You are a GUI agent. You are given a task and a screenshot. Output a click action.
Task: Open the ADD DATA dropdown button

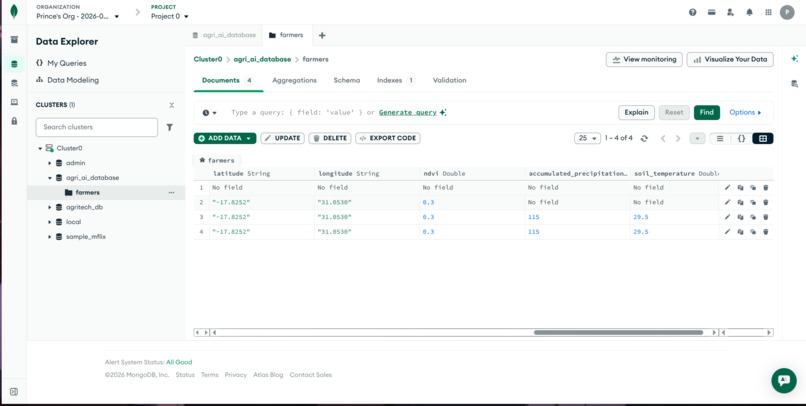[225, 138]
